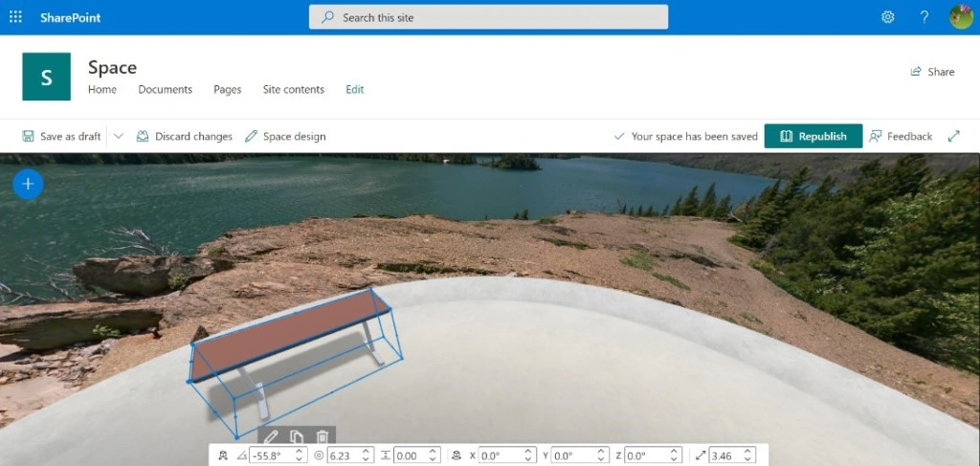Click the rotation icon before X
This screenshot has height=466, width=980.
[x=457, y=456]
